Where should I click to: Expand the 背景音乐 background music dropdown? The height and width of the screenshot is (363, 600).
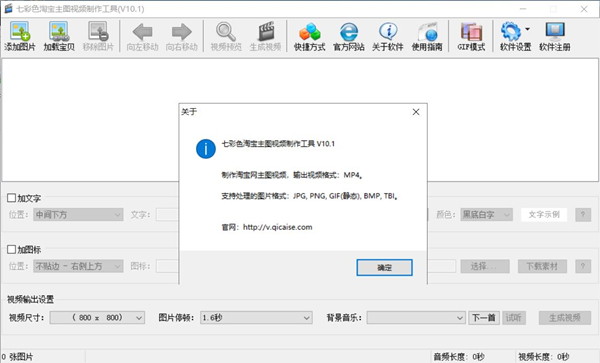coord(416,317)
